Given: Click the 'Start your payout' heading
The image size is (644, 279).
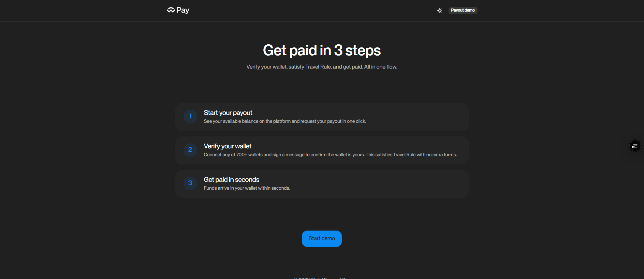Looking at the screenshot, I should click(228, 113).
